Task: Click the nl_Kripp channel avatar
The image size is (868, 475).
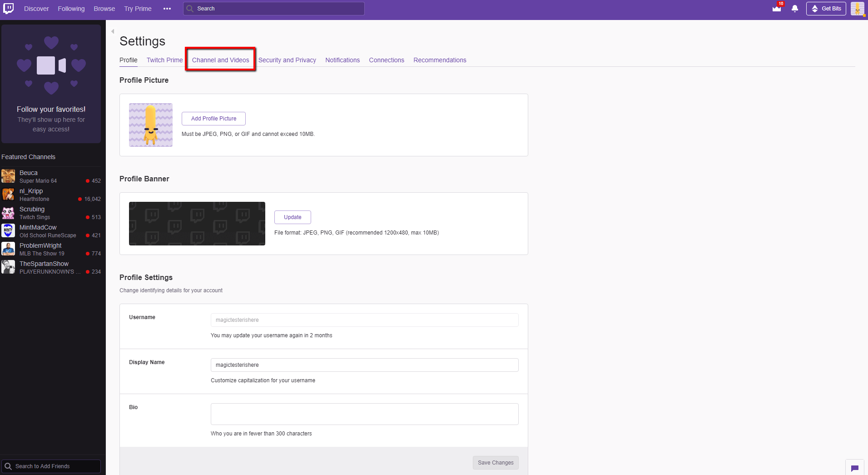Action: tap(8, 195)
